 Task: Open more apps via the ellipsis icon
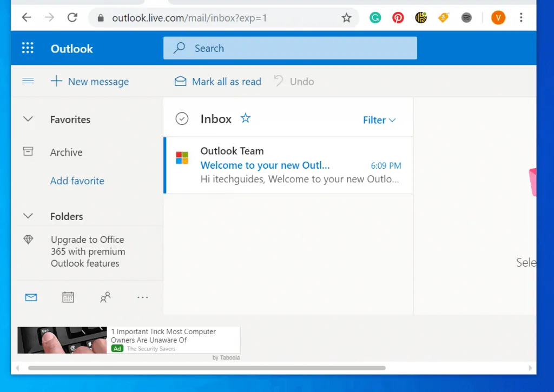pos(142,297)
